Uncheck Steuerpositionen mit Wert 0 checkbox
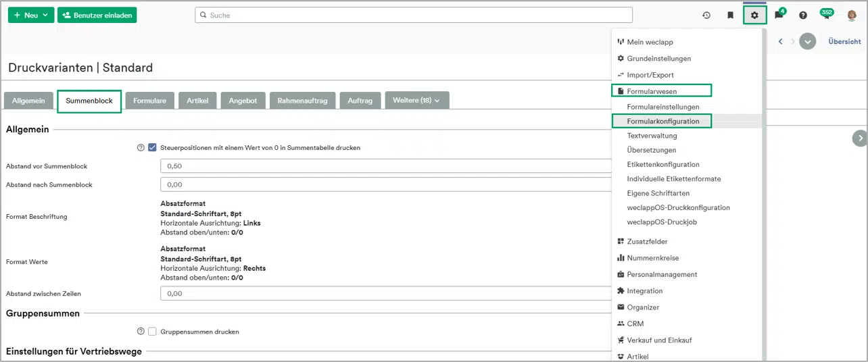 (152, 147)
